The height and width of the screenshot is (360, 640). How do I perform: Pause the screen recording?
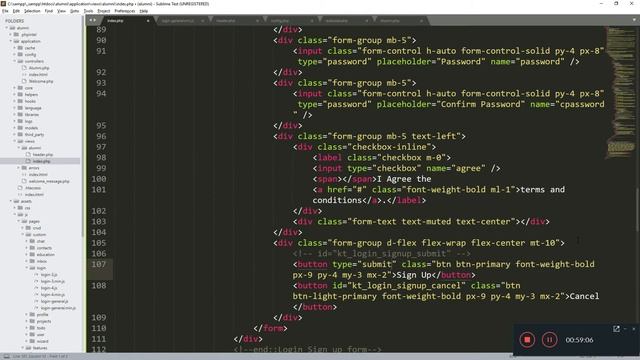549,340
